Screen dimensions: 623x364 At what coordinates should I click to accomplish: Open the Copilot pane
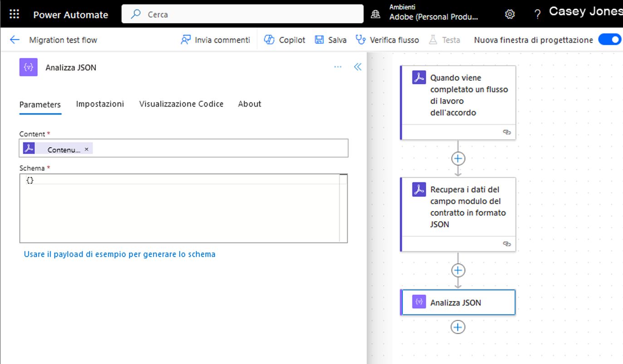[x=285, y=40]
